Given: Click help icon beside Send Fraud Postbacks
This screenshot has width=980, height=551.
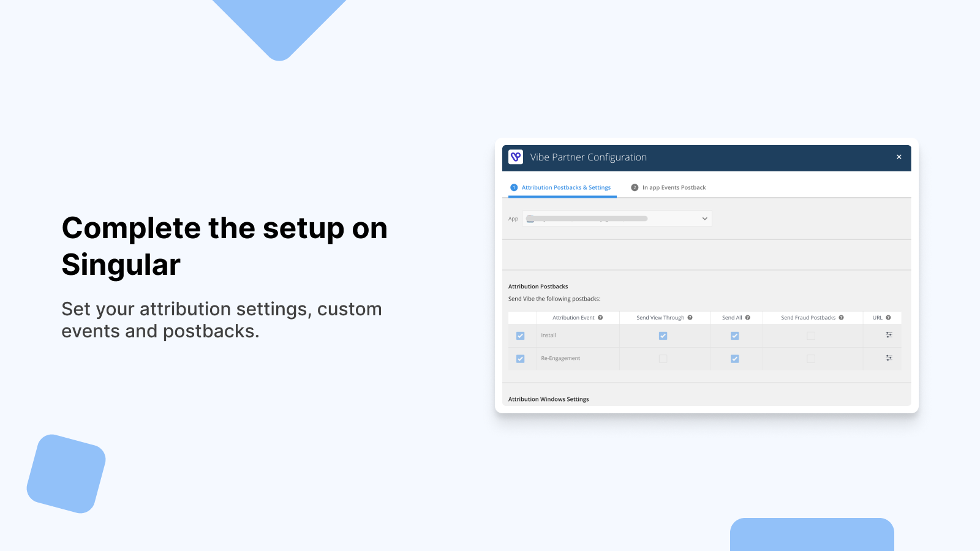Looking at the screenshot, I should coord(842,318).
